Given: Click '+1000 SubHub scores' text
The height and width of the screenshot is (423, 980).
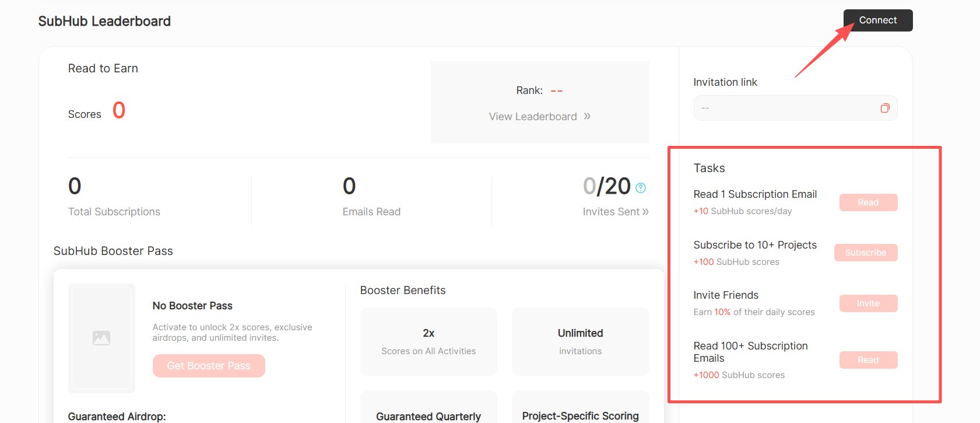Looking at the screenshot, I should [739, 375].
